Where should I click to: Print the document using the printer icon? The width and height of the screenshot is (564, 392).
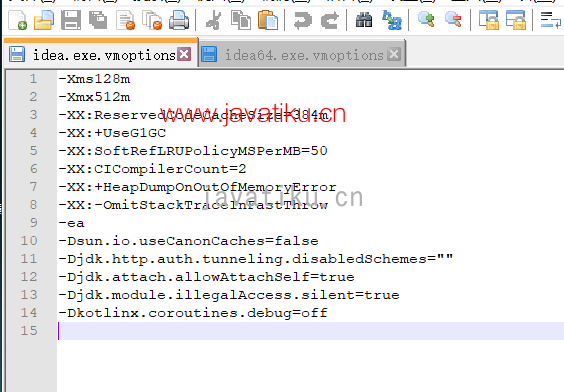coord(179,20)
